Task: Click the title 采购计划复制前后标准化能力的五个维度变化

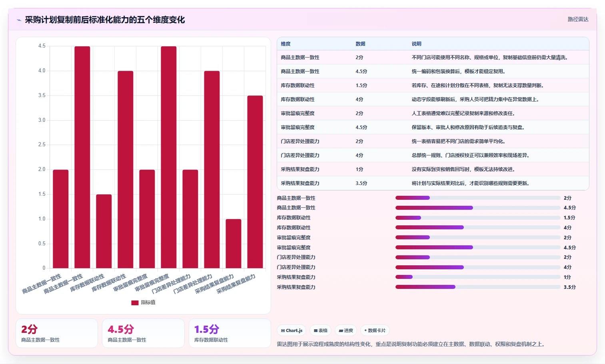Action: point(105,20)
